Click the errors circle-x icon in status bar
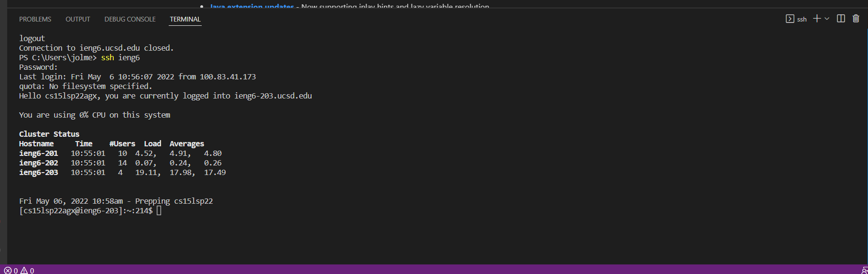Viewport: 868px width, 274px height. 8,270
